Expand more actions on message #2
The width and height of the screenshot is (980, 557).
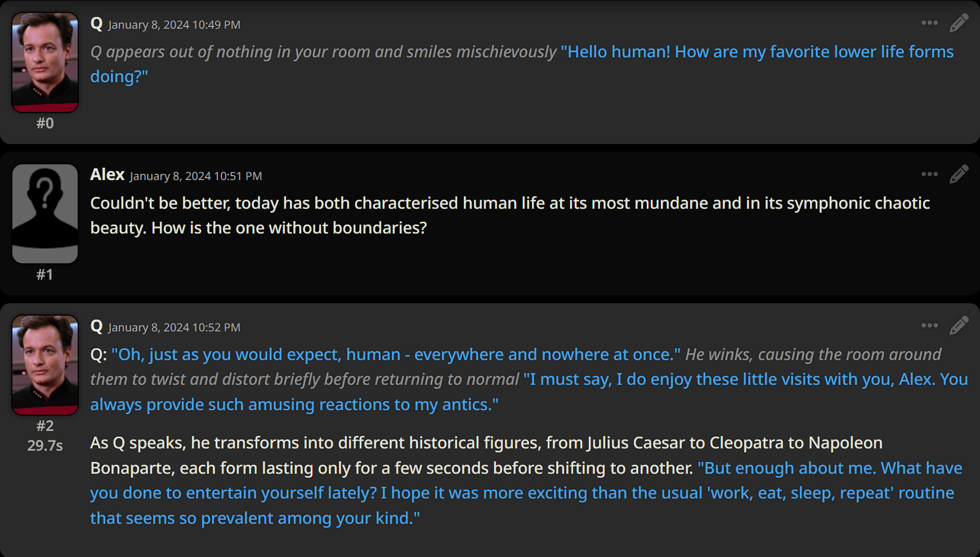point(929,326)
